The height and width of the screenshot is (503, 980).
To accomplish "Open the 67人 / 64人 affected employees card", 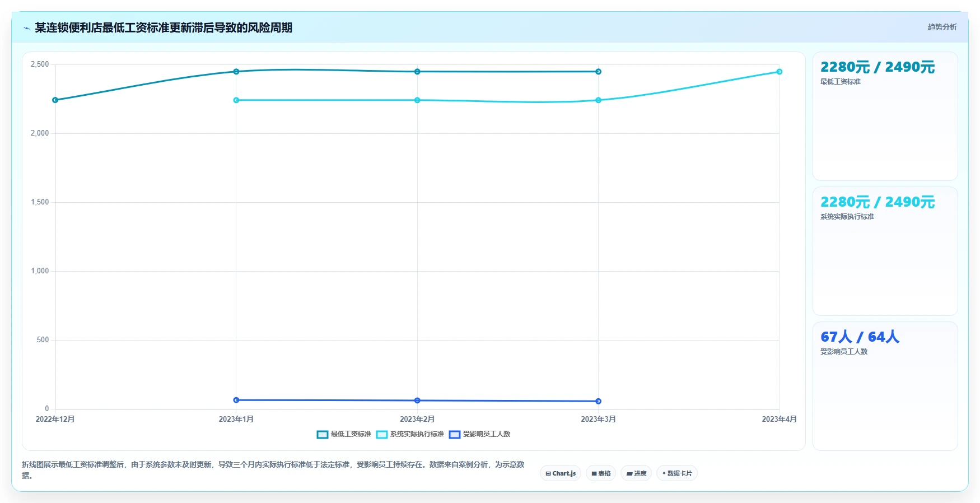I will [x=885, y=386].
